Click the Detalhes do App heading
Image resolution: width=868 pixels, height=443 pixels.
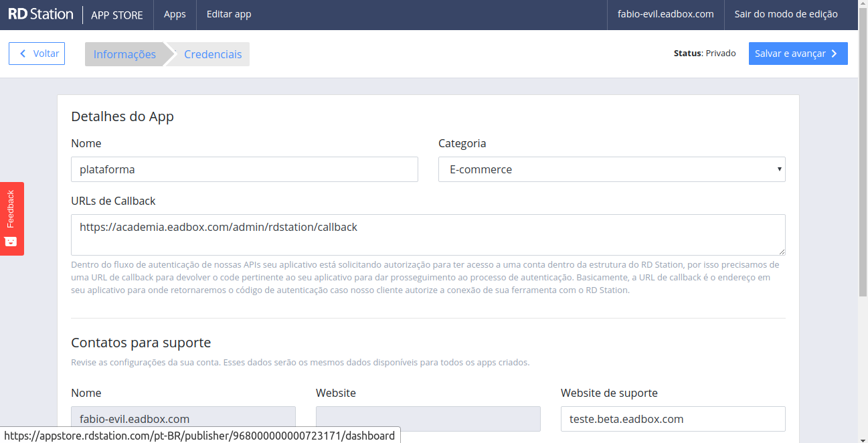click(122, 116)
